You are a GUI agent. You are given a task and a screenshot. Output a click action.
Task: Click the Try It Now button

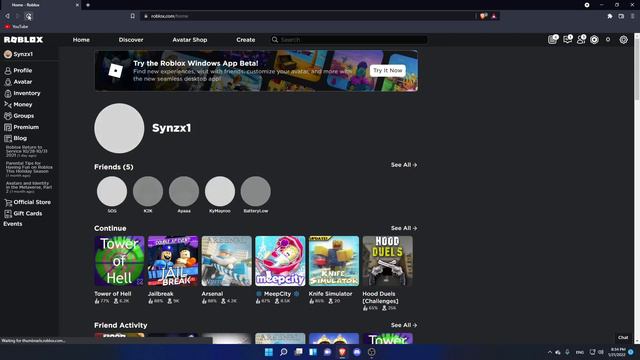click(388, 70)
